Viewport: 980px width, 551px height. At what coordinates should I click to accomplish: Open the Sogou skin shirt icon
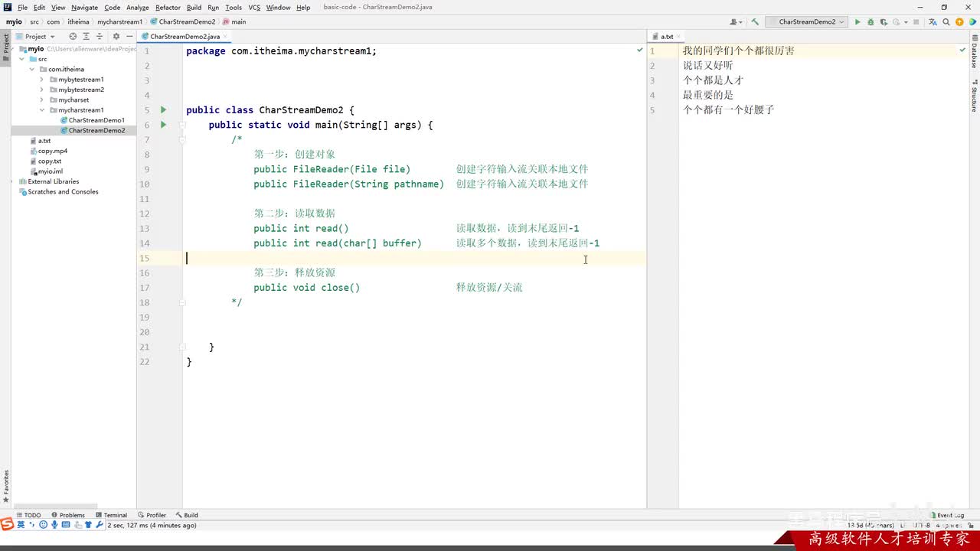click(88, 525)
